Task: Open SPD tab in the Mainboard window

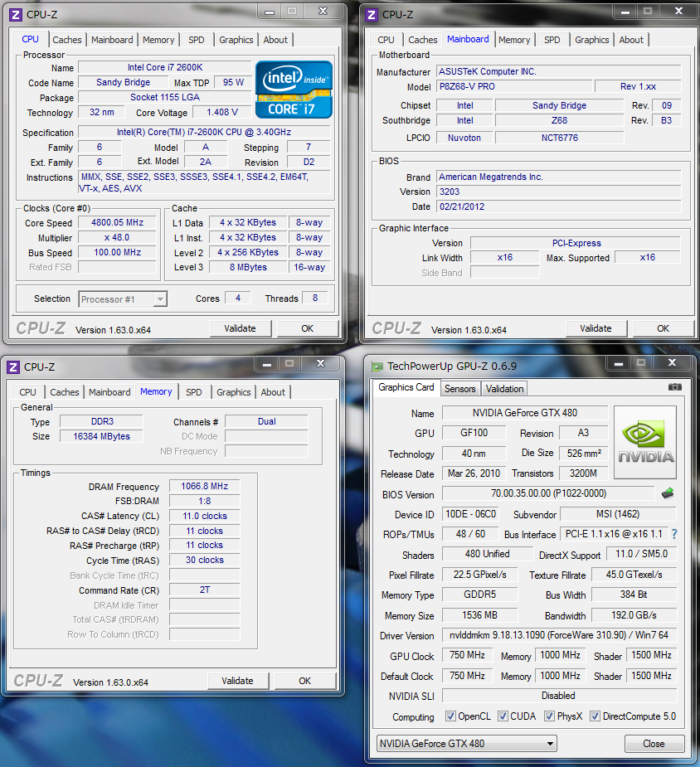Action: [x=552, y=40]
